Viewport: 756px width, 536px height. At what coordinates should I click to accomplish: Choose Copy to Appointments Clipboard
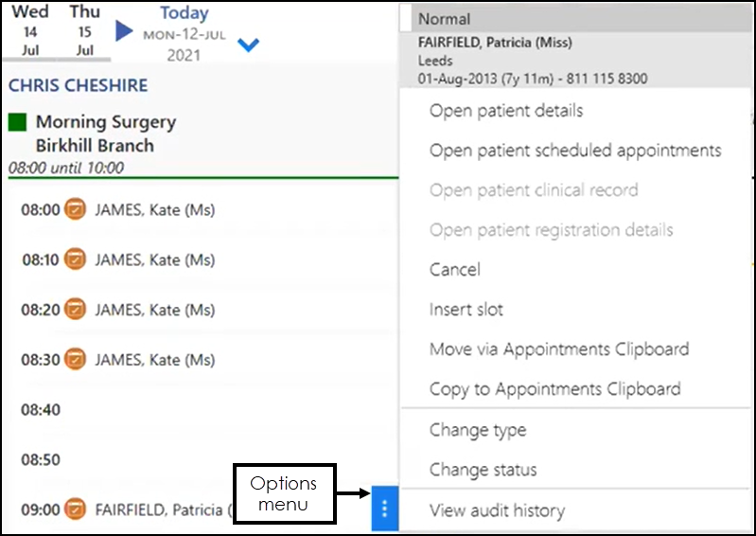tap(555, 389)
